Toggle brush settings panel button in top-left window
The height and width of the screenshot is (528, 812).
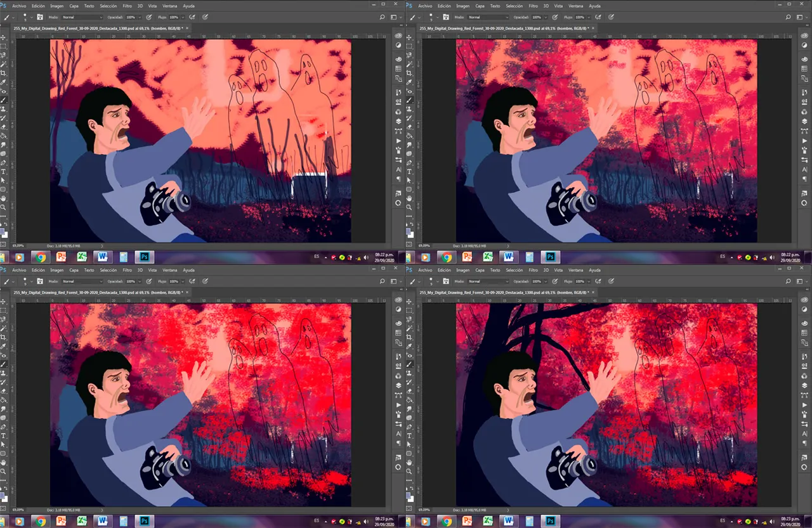(40, 17)
